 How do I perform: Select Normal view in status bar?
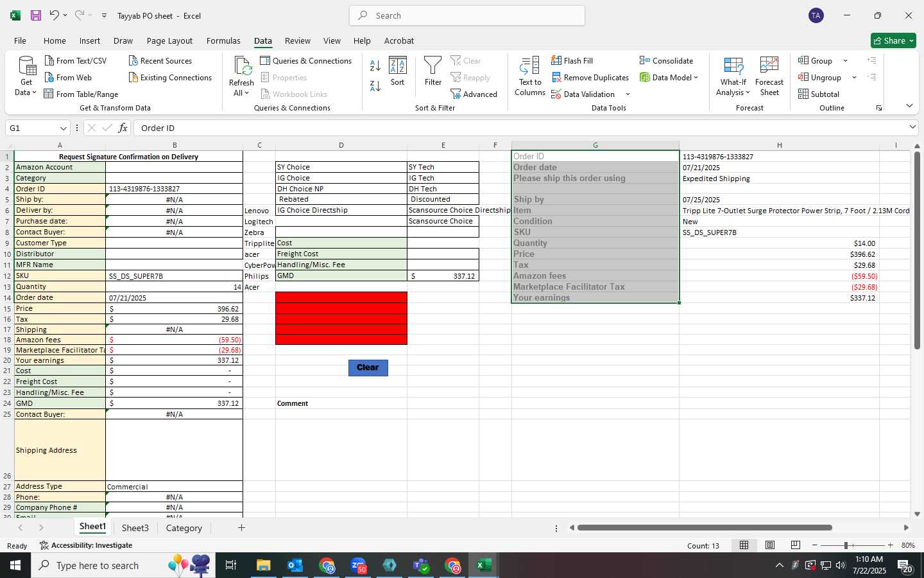coord(744,545)
